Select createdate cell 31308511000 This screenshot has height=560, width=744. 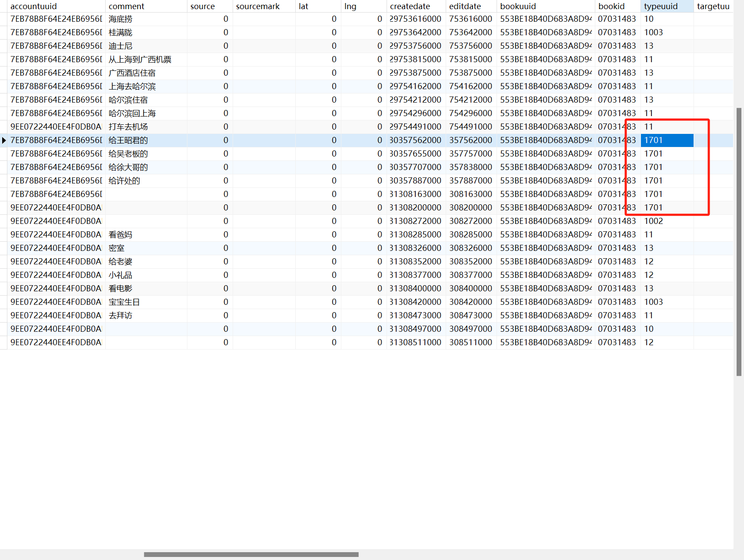(x=415, y=343)
